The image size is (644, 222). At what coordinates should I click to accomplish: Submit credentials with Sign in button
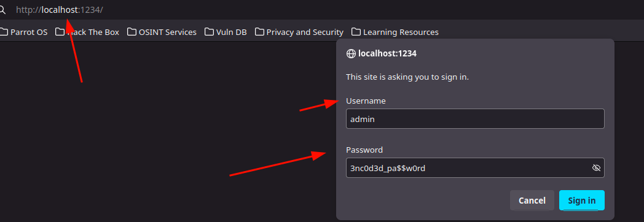click(x=581, y=201)
